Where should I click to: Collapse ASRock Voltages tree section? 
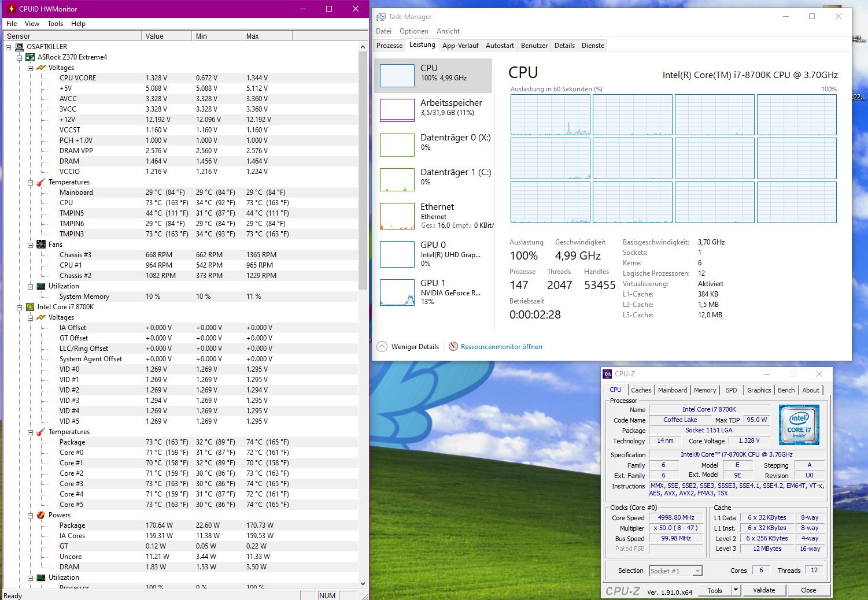point(31,68)
